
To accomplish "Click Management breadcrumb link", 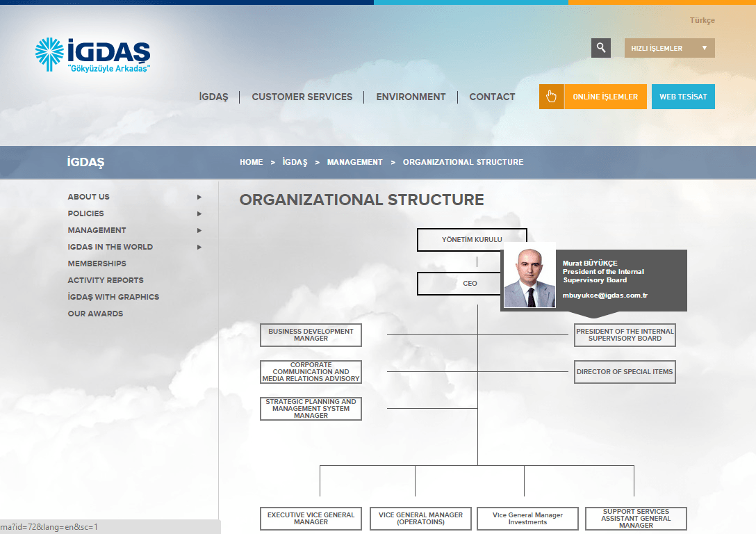I will pos(354,162).
